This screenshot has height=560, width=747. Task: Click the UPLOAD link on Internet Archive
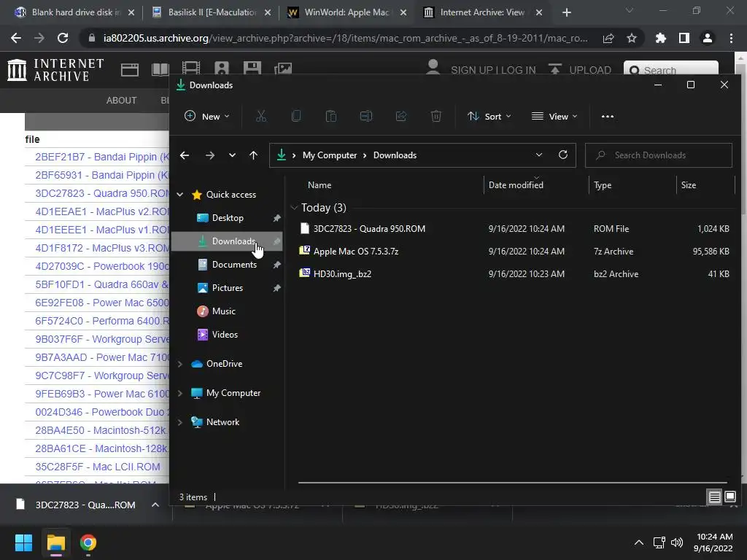(x=580, y=70)
